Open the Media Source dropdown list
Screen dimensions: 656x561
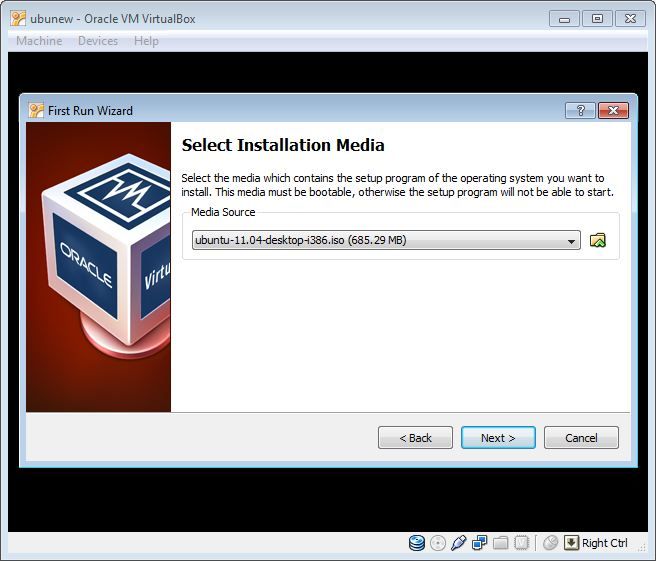click(x=386, y=240)
